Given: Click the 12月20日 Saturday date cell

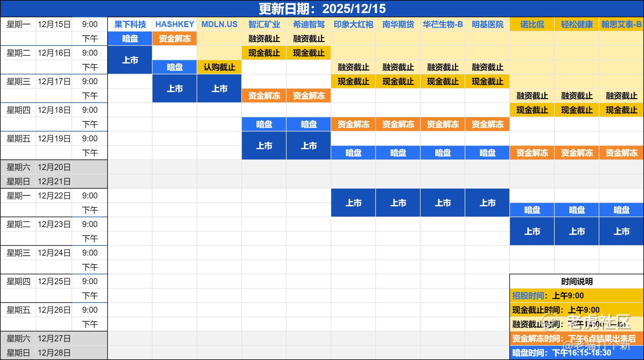Looking at the screenshot, I should tap(54, 167).
